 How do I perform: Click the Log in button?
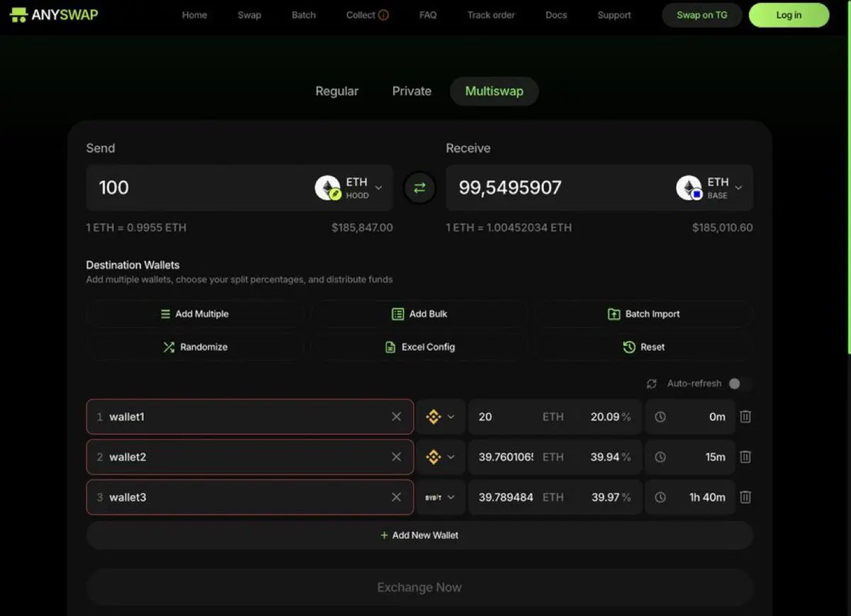[789, 15]
